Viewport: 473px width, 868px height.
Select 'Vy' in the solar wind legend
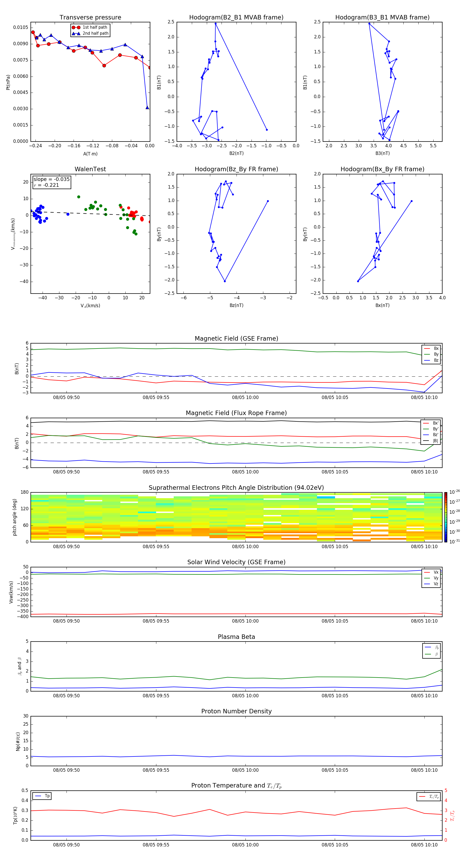431,578
